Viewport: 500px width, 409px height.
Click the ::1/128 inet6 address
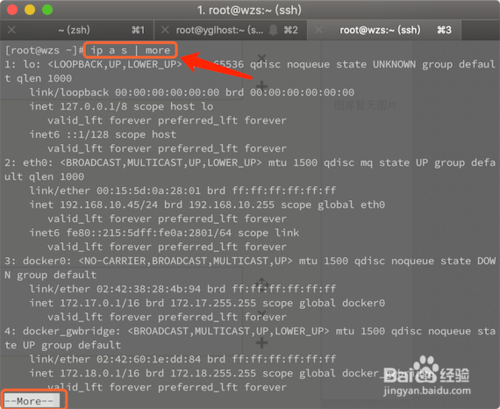tap(87, 135)
